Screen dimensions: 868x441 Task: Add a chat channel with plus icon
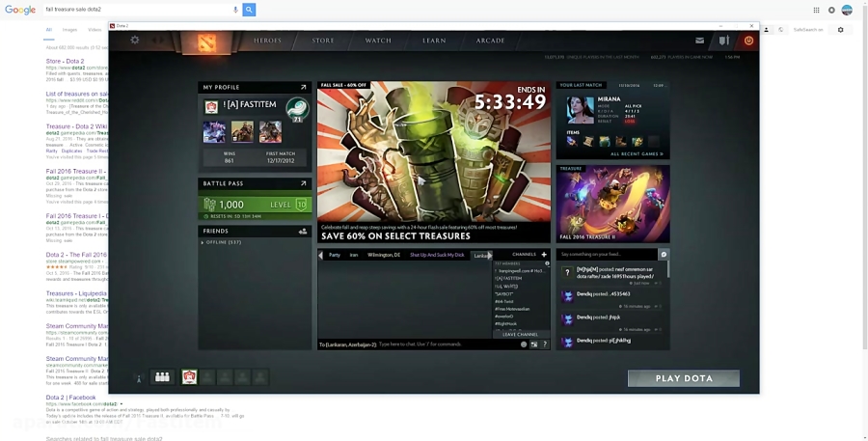click(544, 255)
